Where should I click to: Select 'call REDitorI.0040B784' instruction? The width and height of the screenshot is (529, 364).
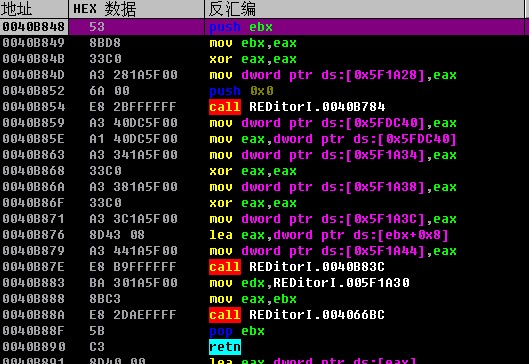tap(297, 107)
